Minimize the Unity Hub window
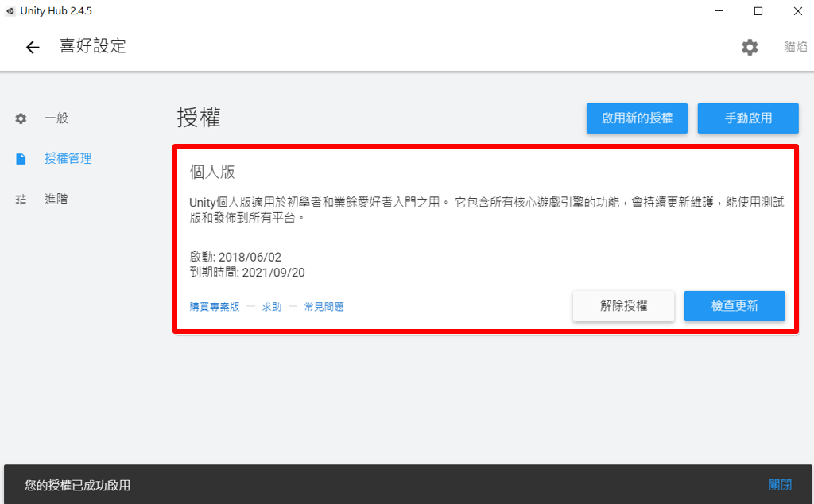Viewport: 814px width, 504px height. pyautogui.click(x=719, y=11)
